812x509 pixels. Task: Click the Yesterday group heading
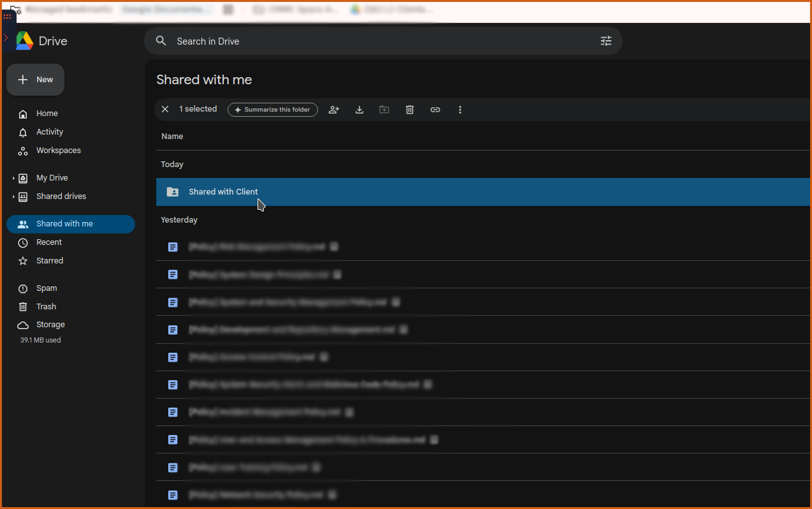(179, 220)
